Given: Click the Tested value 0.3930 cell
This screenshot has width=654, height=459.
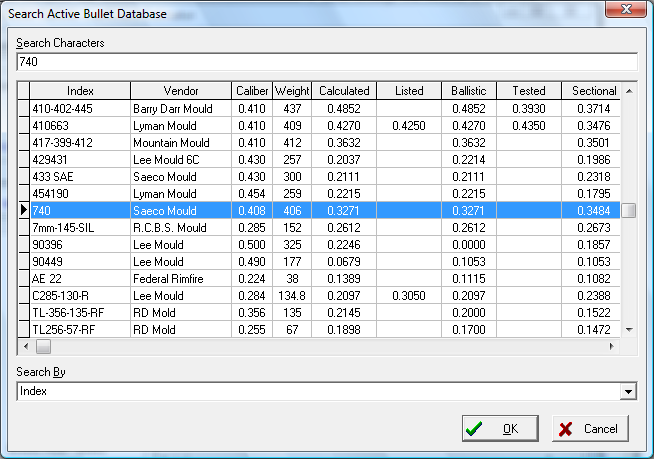Looking at the screenshot, I should point(529,108).
